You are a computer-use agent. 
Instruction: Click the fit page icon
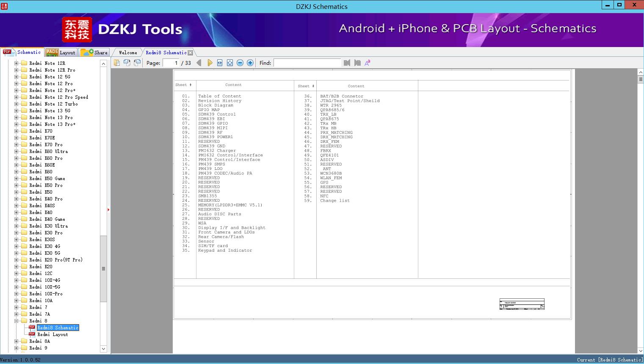pyautogui.click(x=230, y=63)
